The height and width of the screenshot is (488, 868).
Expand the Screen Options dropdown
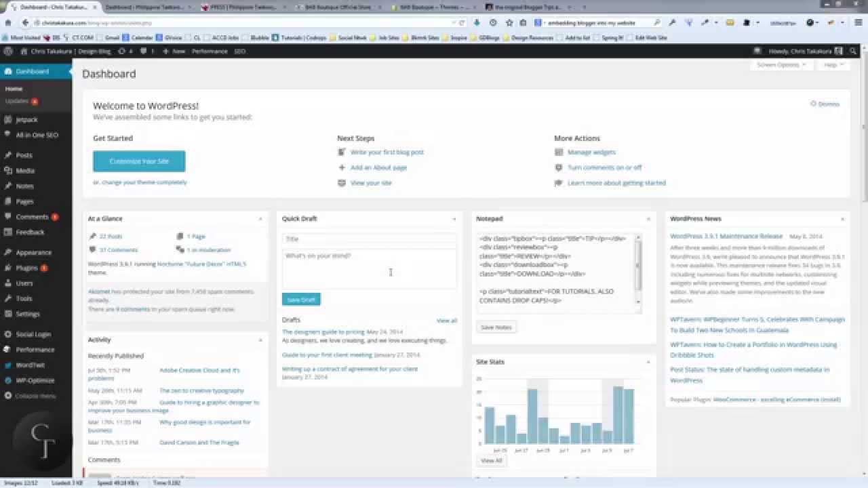click(x=781, y=65)
